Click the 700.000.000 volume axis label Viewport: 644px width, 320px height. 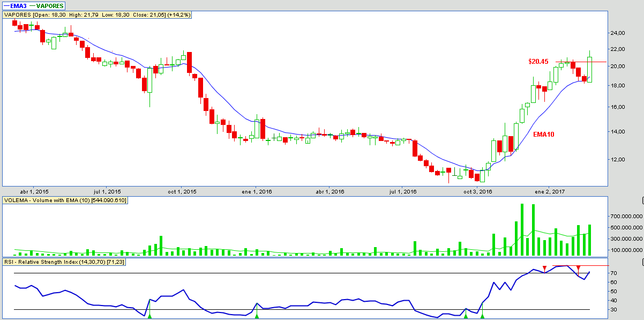coord(625,217)
